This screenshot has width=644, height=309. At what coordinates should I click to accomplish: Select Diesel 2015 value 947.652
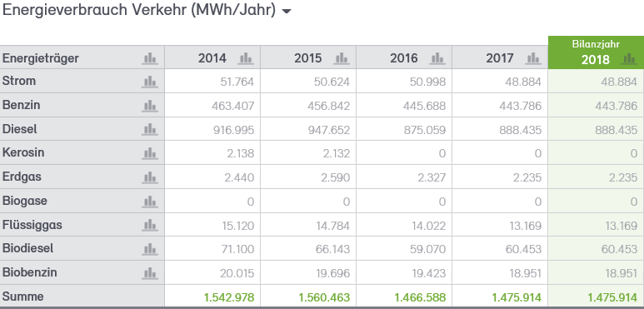click(328, 130)
